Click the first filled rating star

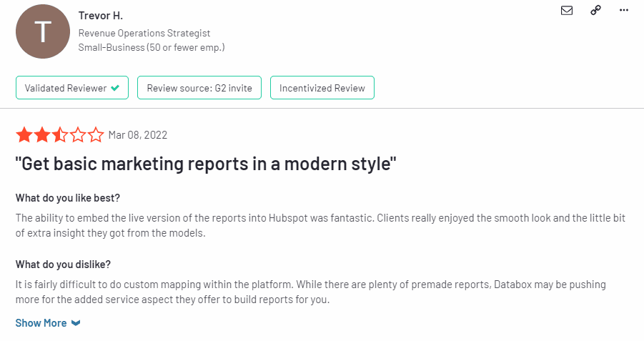(x=24, y=135)
